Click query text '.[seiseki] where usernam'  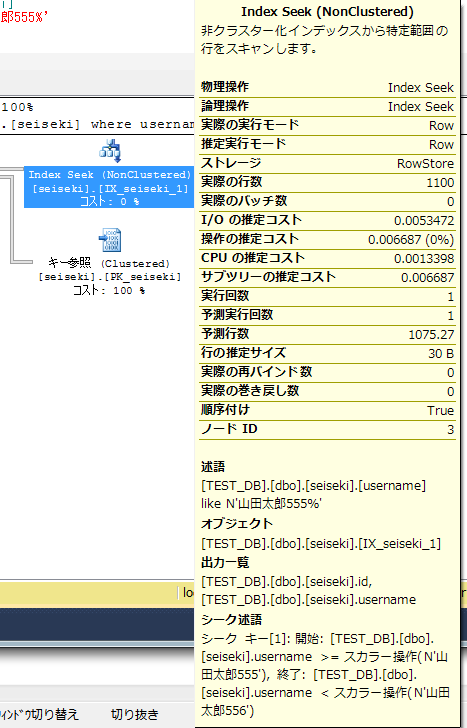(97, 124)
